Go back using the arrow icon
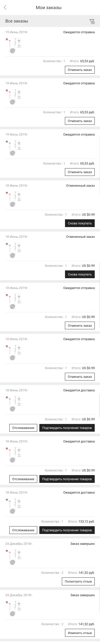 5,8
